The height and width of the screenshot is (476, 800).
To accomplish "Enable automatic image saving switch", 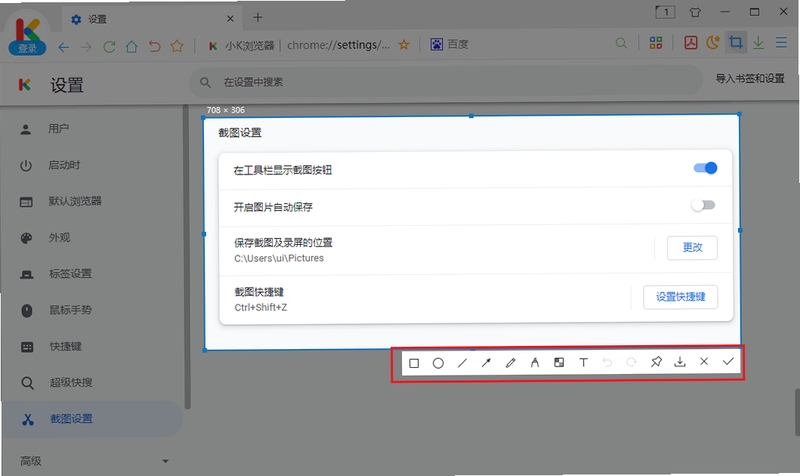I will pyautogui.click(x=703, y=205).
